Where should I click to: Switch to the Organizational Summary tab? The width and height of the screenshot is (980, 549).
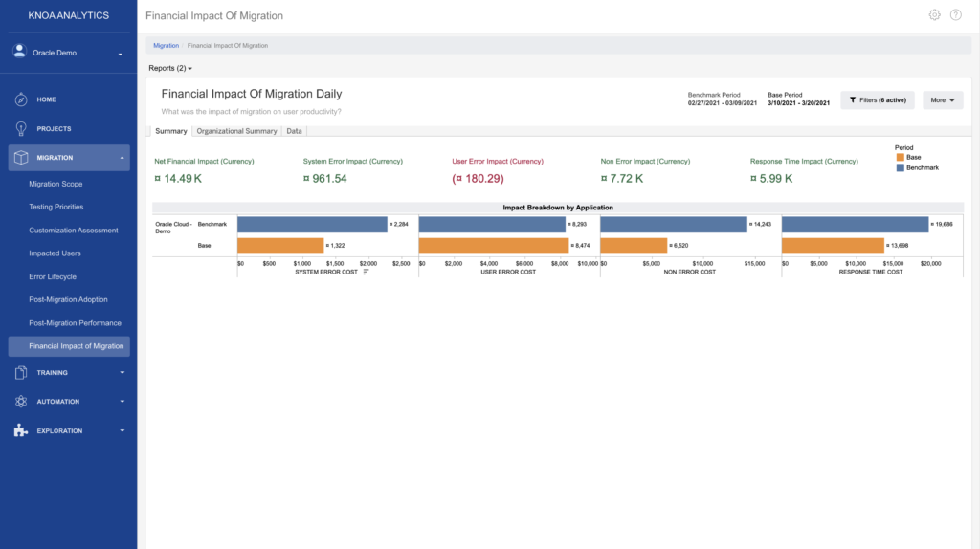pos(236,131)
